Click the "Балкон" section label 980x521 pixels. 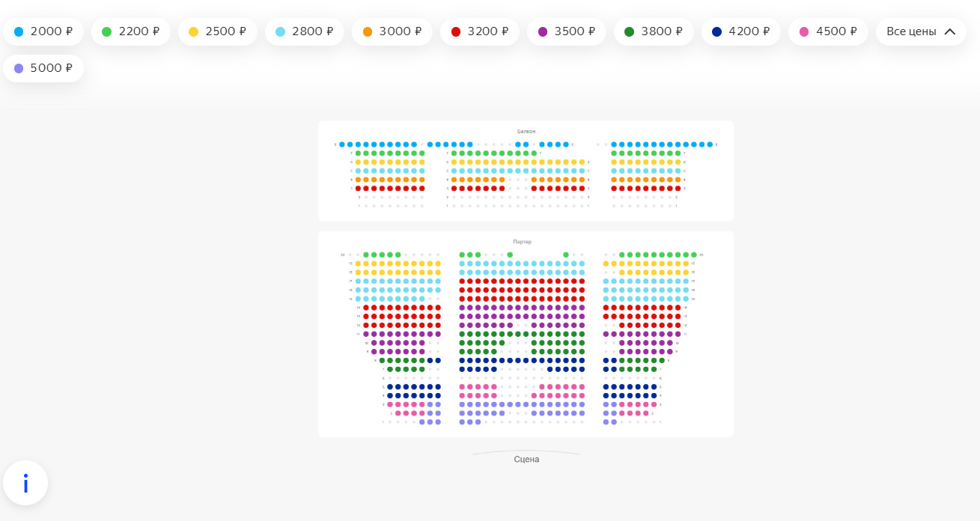click(526, 131)
